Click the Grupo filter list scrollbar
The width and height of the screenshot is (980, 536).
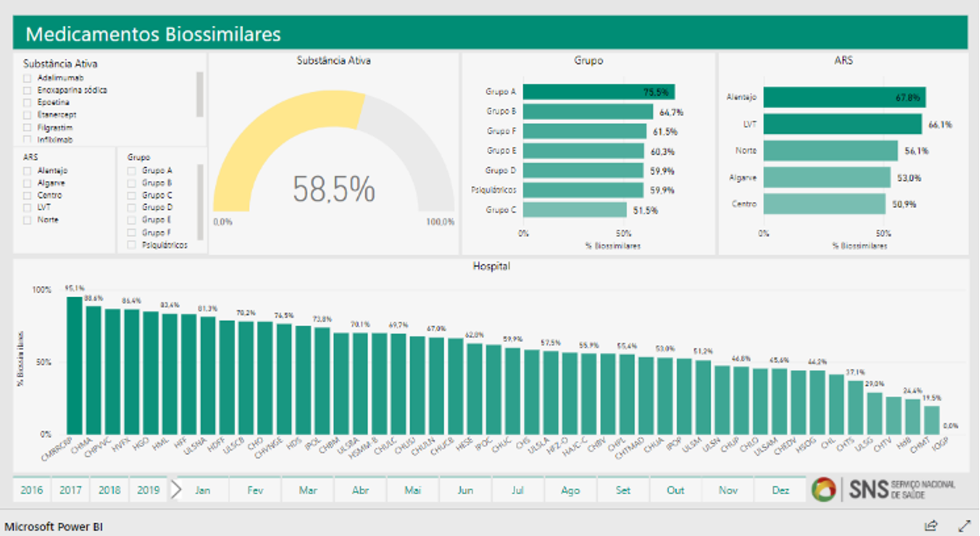(200, 201)
